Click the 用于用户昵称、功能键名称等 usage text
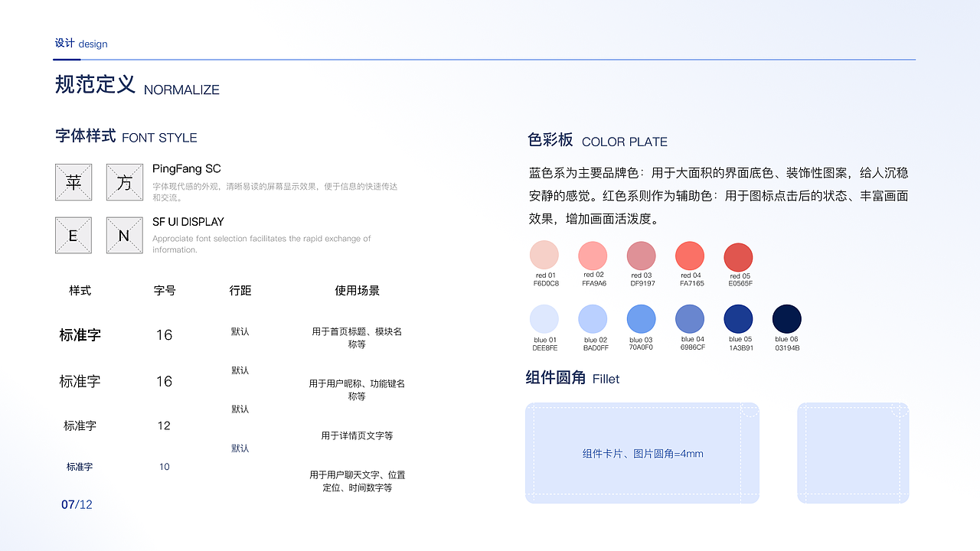The image size is (980, 551). click(357, 390)
